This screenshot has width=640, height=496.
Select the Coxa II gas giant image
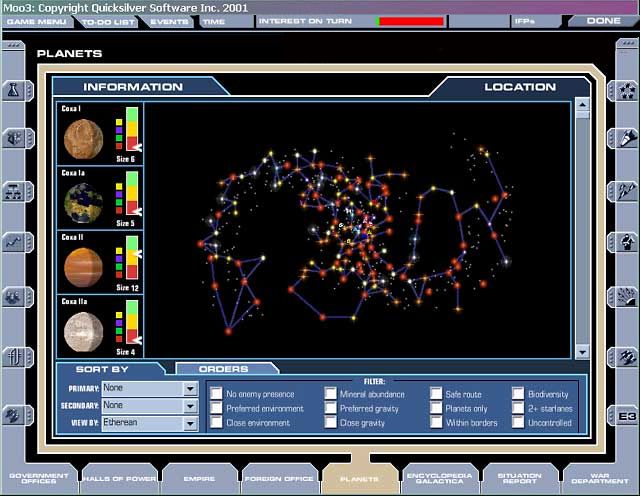[83, 268]
